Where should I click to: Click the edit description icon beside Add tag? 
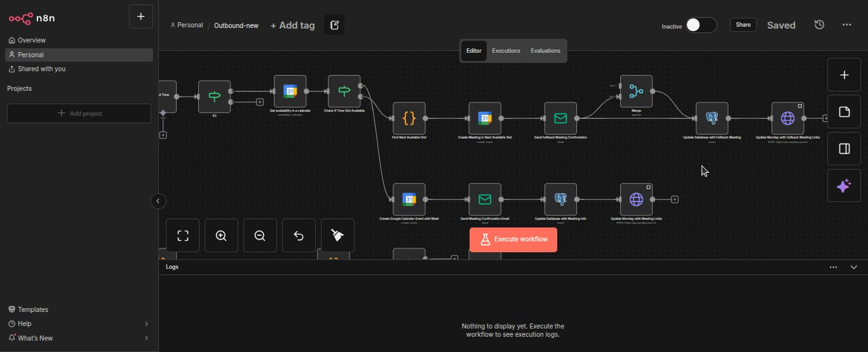[334, 25]
